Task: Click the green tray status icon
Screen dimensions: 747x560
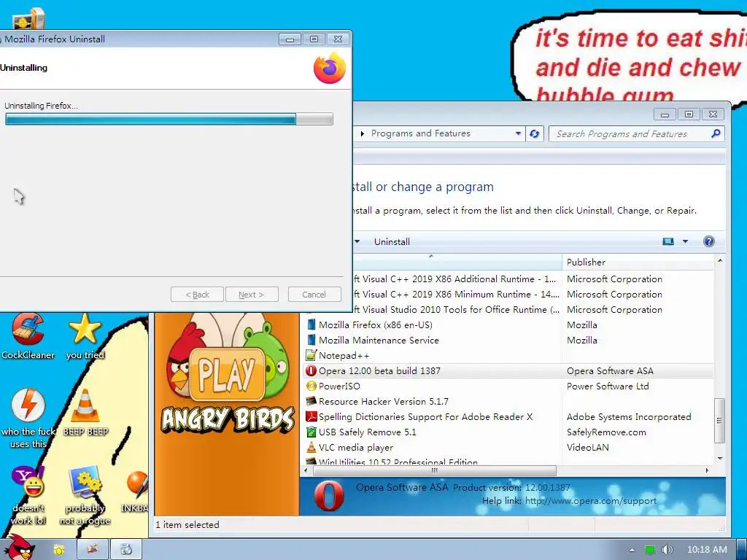Action: [650, 550]
